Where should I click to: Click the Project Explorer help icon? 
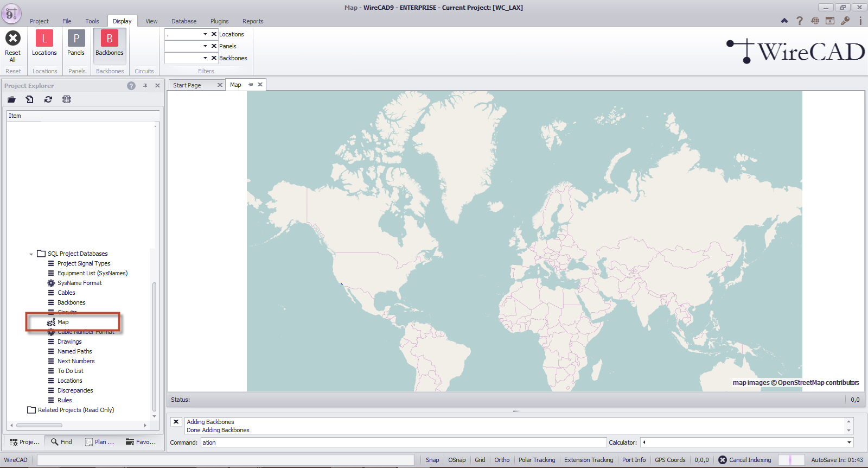coord(131,86)
